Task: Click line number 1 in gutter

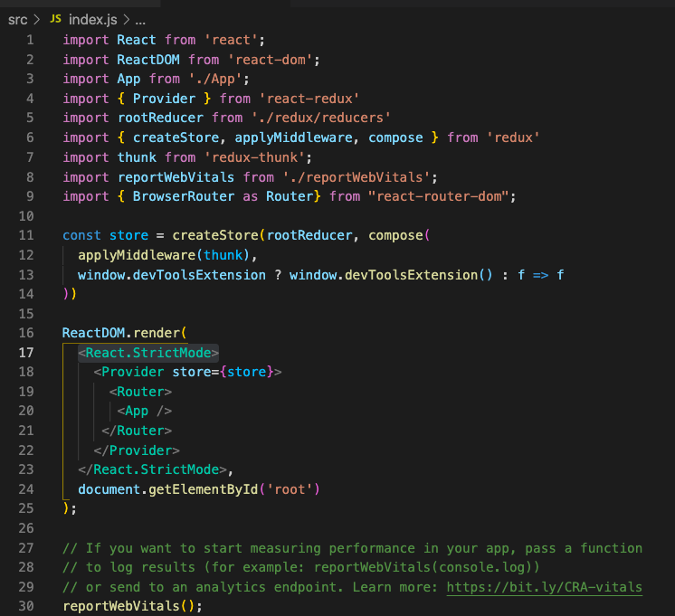Action: (30, 40)
